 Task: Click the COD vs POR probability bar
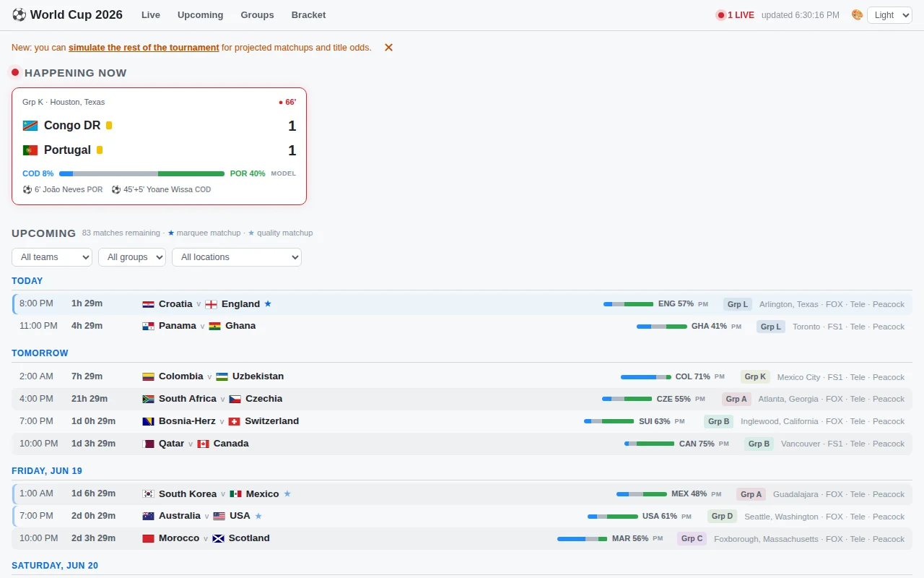141,173
